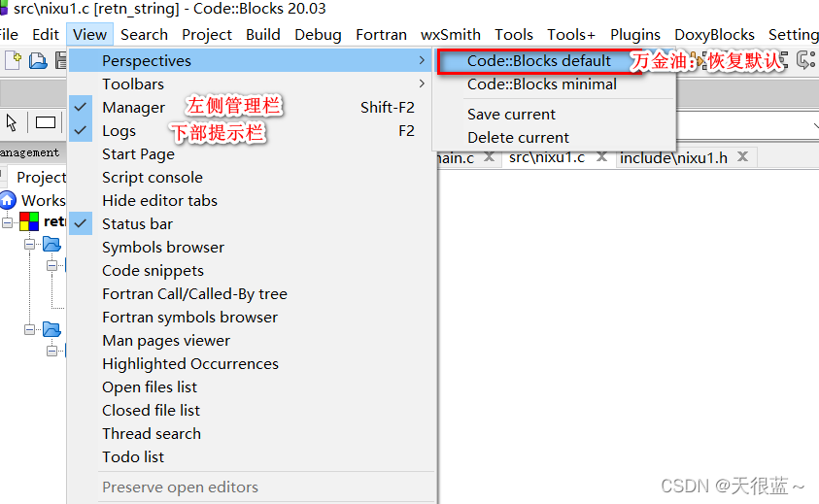819x504 pixels.
Task: Collapse the first folder node in project tree
Action: click(x=30, y=244)
